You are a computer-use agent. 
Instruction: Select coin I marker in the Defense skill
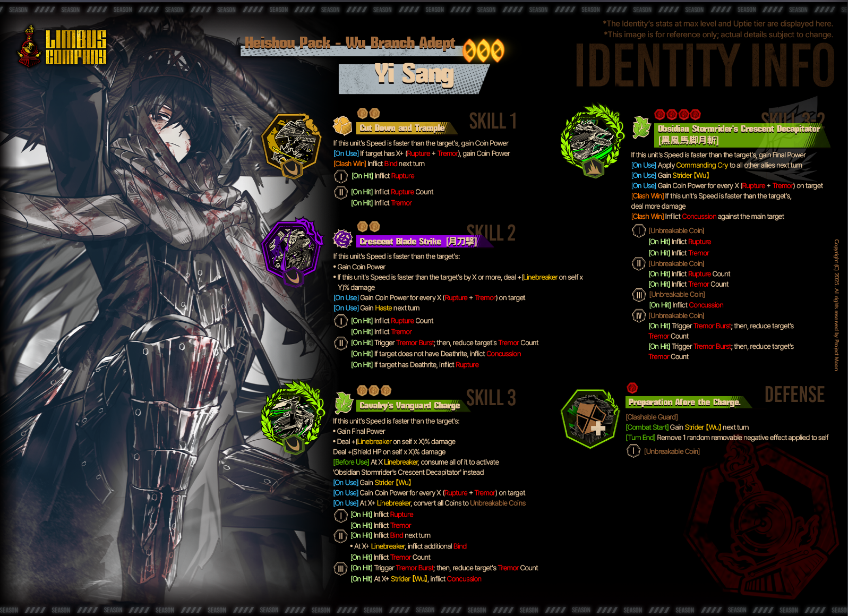point(633,451)
